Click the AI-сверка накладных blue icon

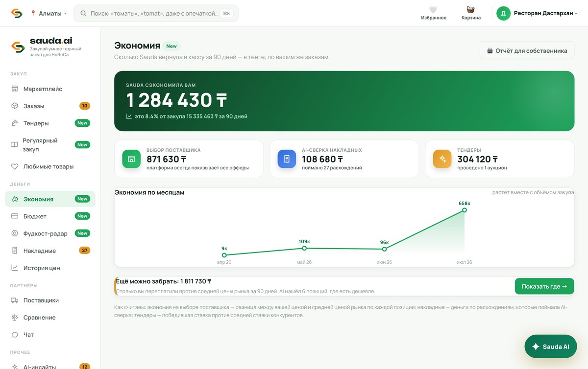coord(287,159)
